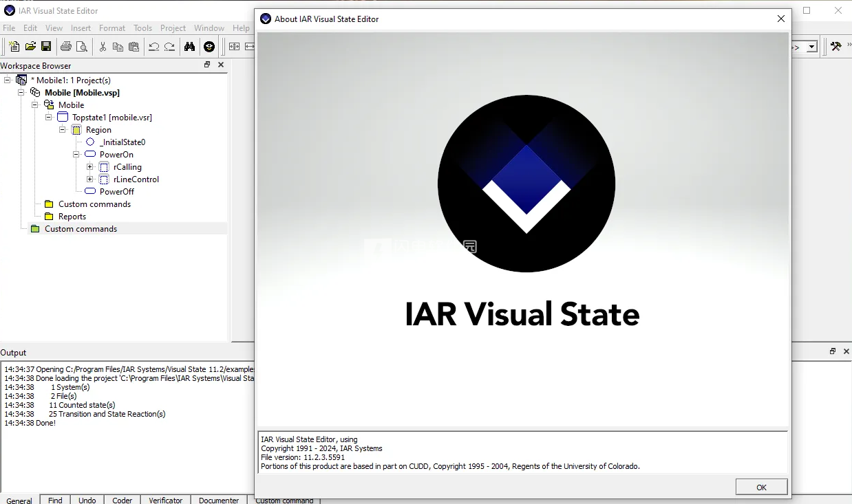Click the Open folder toolbar icon
The height and width of the screenshot is (504, 852).
(x=30, y=47)
